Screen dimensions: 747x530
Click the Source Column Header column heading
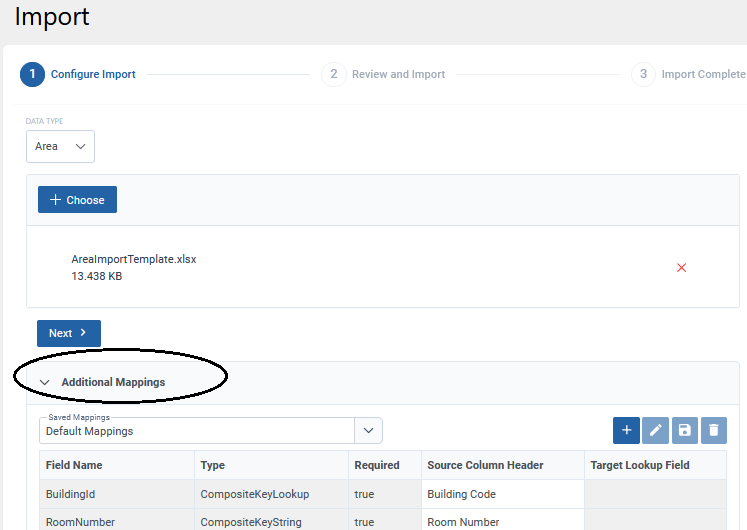[x=485, y=465]
